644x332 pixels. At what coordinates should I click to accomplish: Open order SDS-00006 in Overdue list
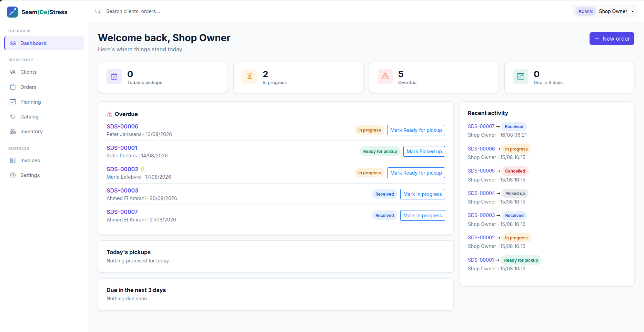pyautogui.click(x=122, y=126)
